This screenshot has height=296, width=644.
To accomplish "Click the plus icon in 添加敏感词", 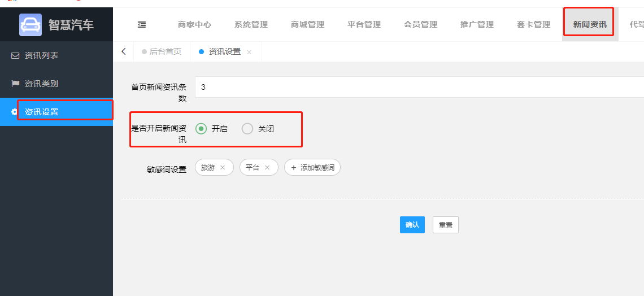I will pyautogui.click(x=294, y=168).
